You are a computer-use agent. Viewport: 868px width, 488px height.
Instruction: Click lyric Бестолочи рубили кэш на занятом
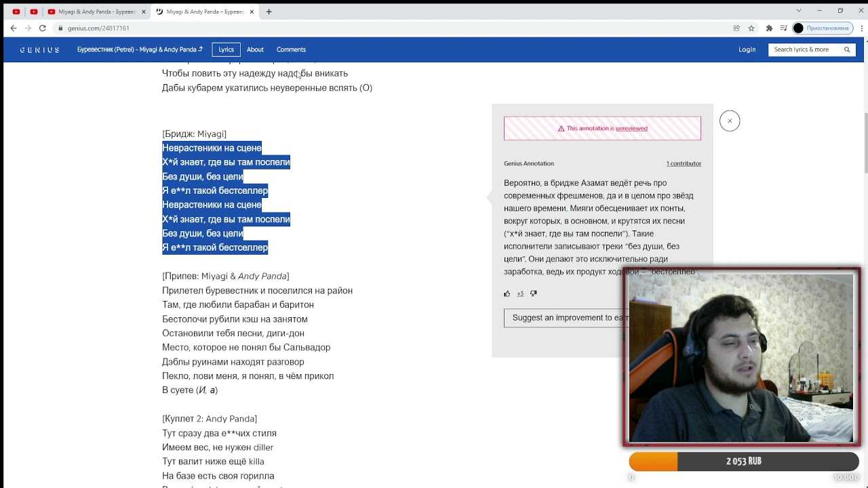(235, 319)
